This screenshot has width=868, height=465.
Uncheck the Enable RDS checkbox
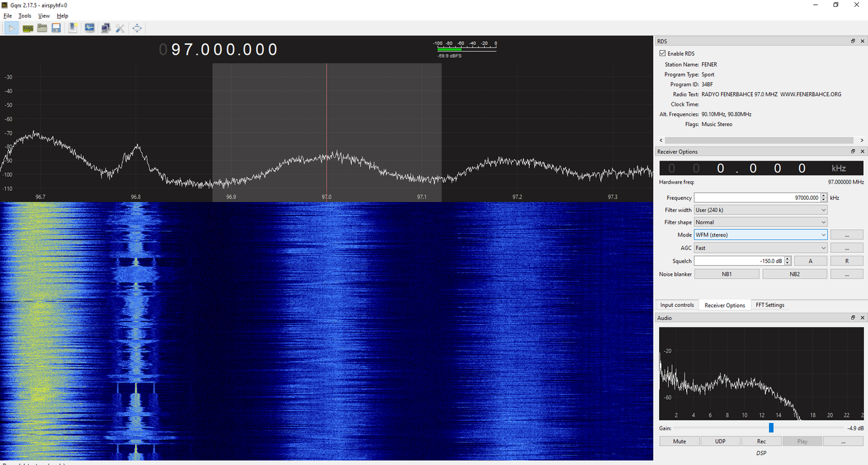(x=663, y=54)
